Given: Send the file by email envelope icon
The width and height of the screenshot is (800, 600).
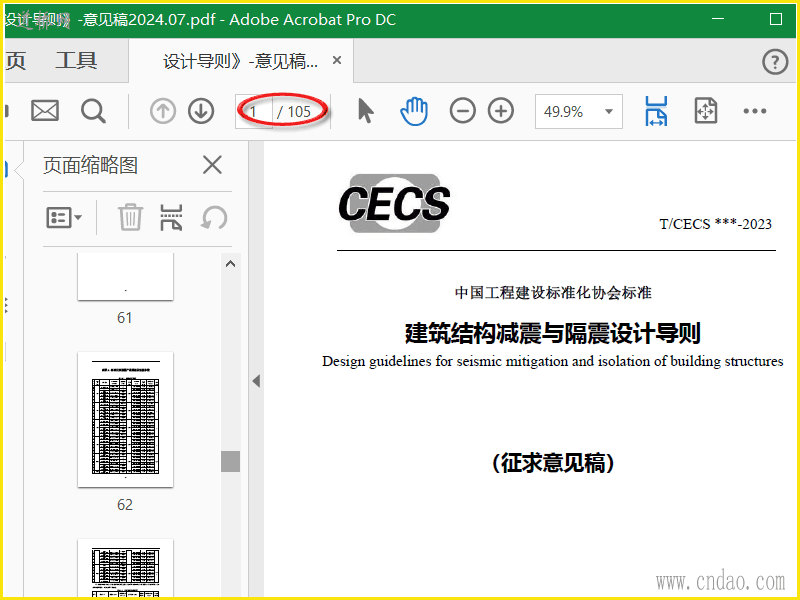Looking at the screenshot, I should pos(45,111).
